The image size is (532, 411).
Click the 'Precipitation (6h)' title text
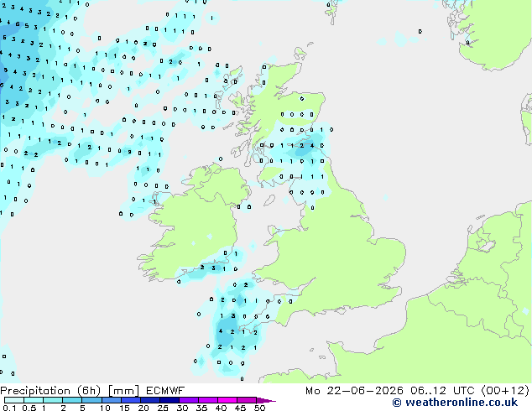tap(50, 391)
